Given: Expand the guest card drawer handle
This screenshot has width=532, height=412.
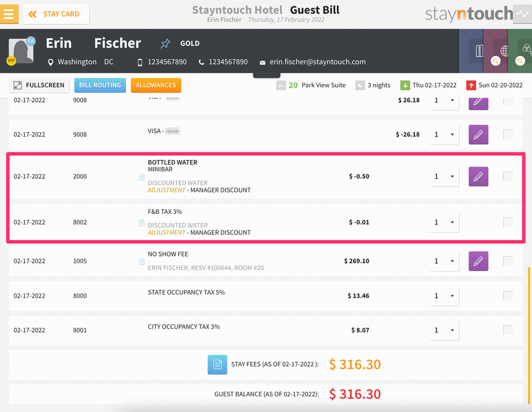Looking at the screenshot, I should click(x=267, y=75).
